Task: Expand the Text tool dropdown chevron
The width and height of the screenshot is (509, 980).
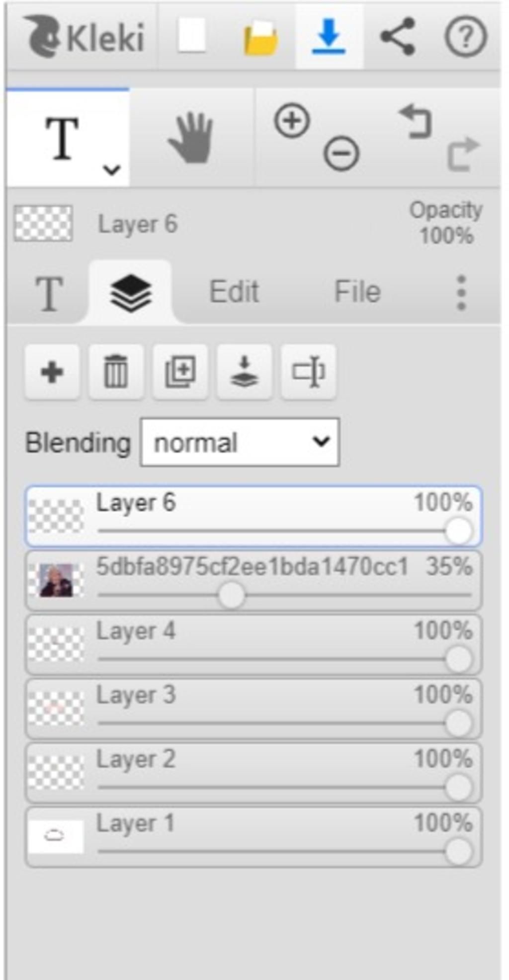Action: point(111,170)
